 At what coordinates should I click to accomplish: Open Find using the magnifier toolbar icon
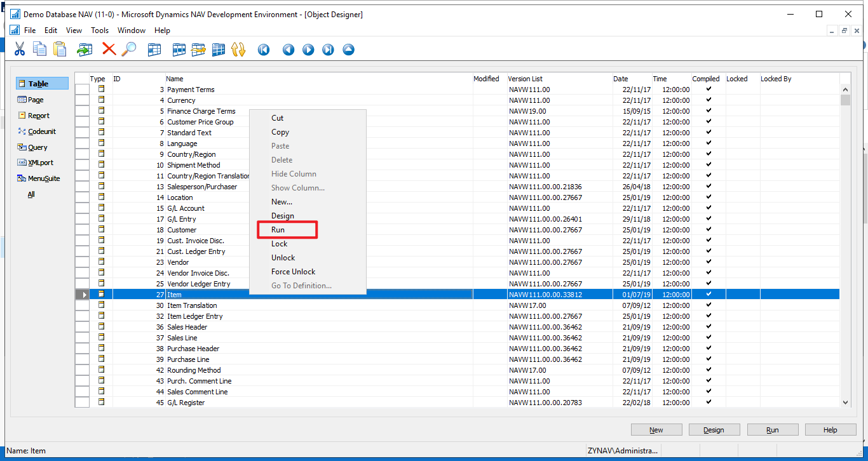click(130, 50)
